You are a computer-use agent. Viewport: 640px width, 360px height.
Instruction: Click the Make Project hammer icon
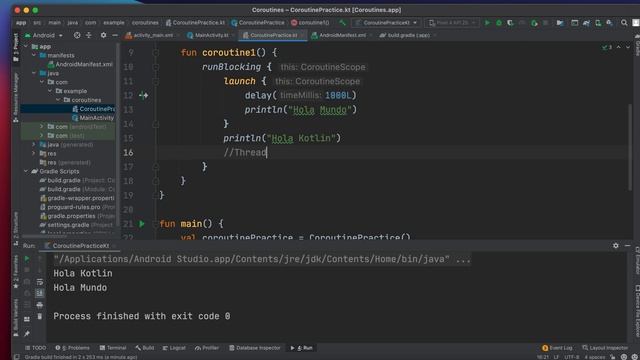coord(343,23)
